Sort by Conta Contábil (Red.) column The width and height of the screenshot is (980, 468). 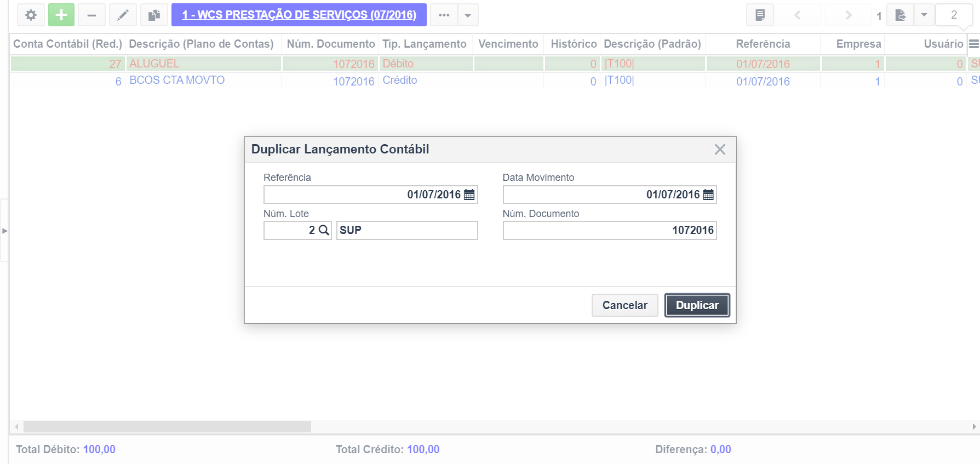67,44
